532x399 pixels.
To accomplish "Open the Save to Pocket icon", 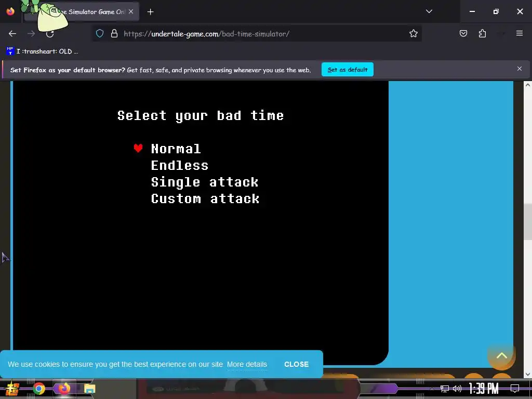I will pos(463,34).
